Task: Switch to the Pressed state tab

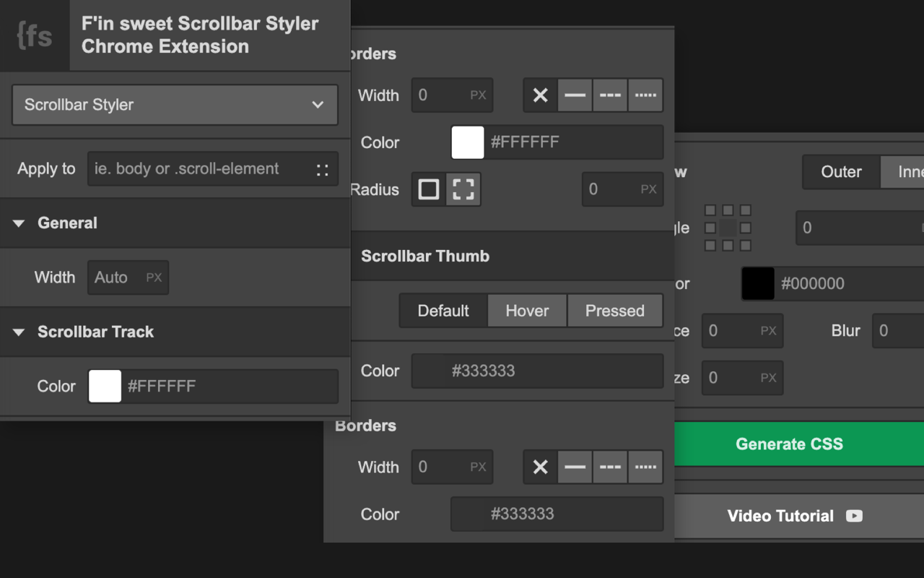Action: tap(615, 311)
